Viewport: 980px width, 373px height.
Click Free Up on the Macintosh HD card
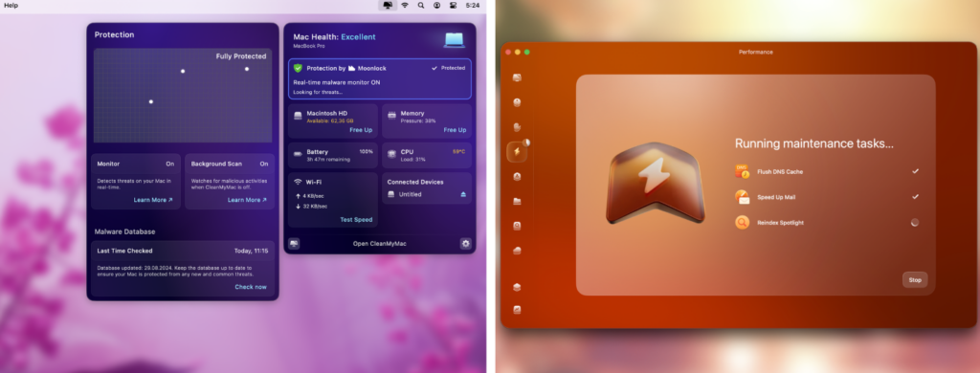(x=361, y=130)
